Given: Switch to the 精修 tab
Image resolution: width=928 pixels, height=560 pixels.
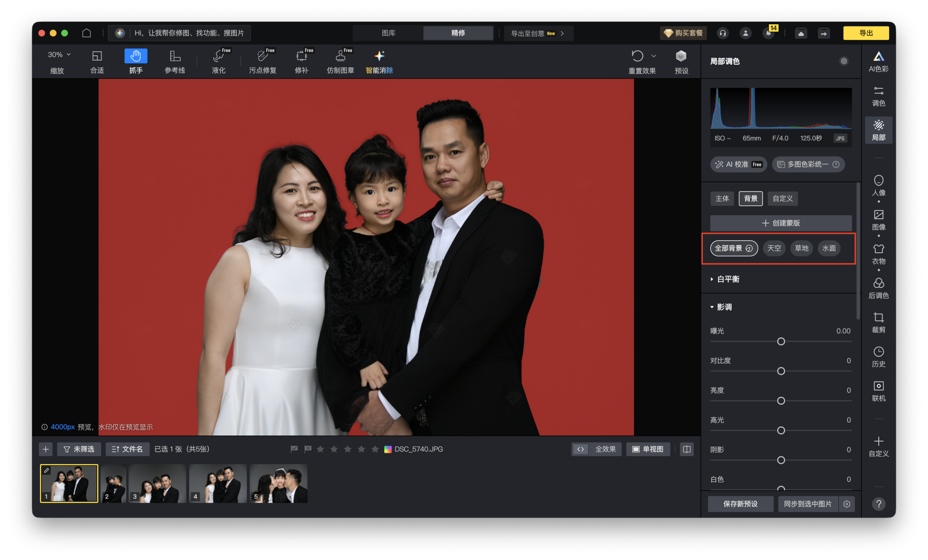Looking at the screenshot, I should click(458, 33).
